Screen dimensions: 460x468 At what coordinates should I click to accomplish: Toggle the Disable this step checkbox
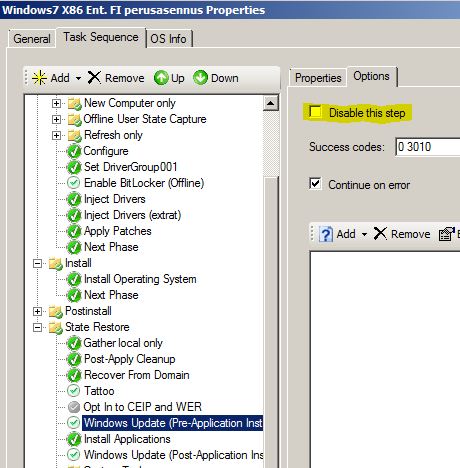coord(315,112)
